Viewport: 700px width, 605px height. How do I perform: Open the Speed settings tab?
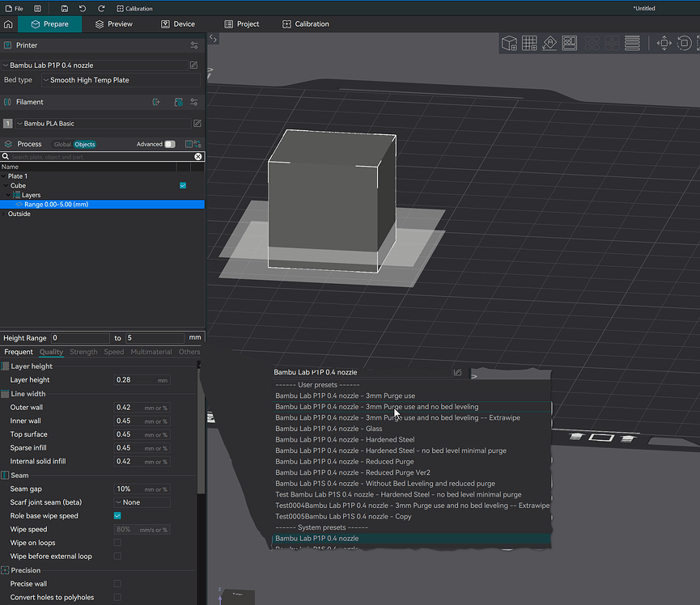point(114,352)
